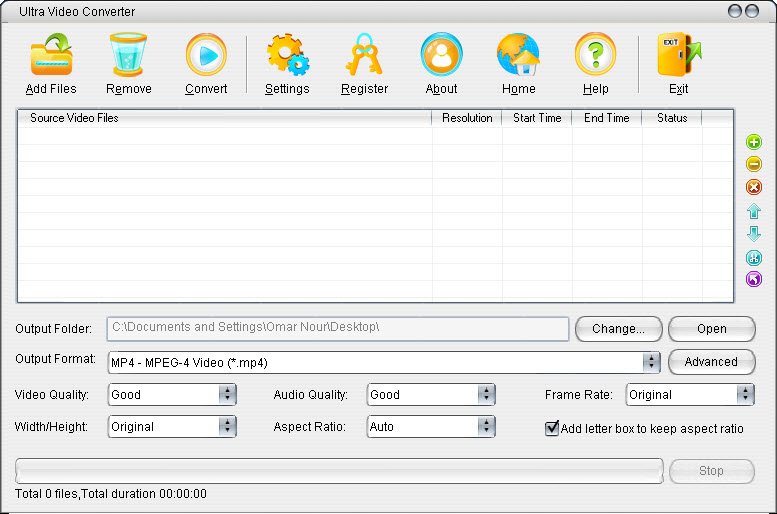Click the End Time column header
Image resolution: width=777 pixels, height=514 pixels.
coord(607,118)
